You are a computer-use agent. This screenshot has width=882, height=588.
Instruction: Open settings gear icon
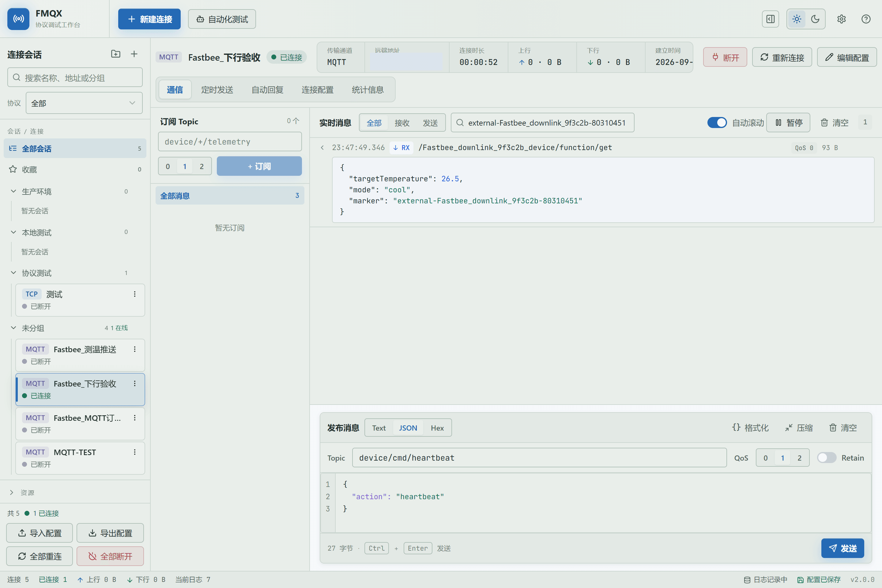(841, 19)
